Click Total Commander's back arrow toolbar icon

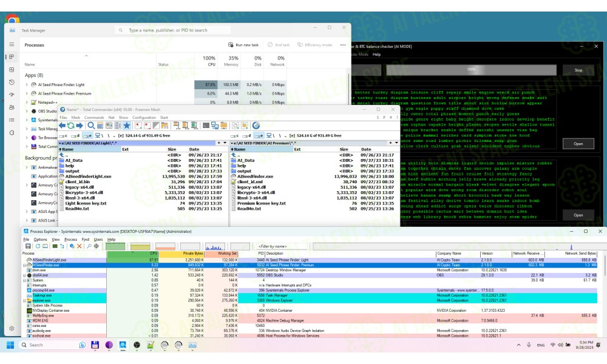click(63, 126)
